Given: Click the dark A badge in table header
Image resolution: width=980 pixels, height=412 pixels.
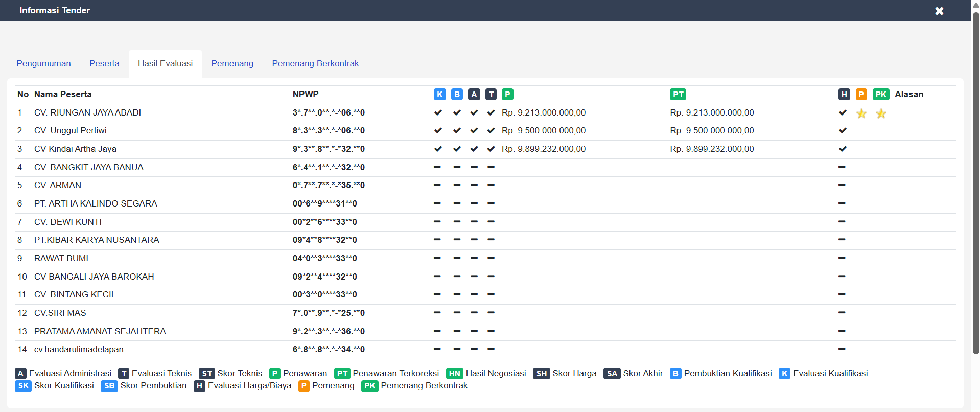Looking at the screenshot, I should [474, 94].
